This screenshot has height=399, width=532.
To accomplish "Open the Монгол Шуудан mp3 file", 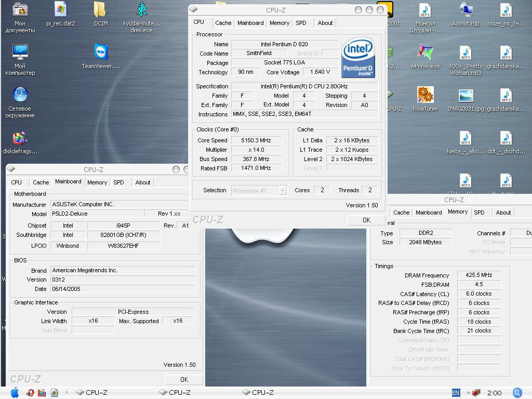I will [425, 17].
